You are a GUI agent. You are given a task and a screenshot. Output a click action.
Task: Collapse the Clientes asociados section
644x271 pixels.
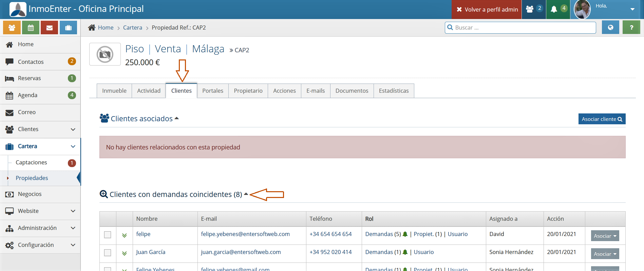point(176,118)
